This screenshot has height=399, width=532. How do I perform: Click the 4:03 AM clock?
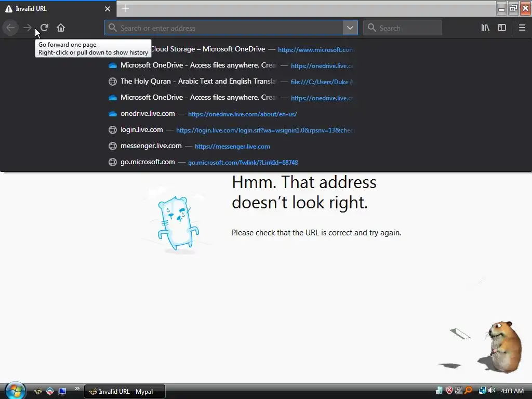point(512,391)
